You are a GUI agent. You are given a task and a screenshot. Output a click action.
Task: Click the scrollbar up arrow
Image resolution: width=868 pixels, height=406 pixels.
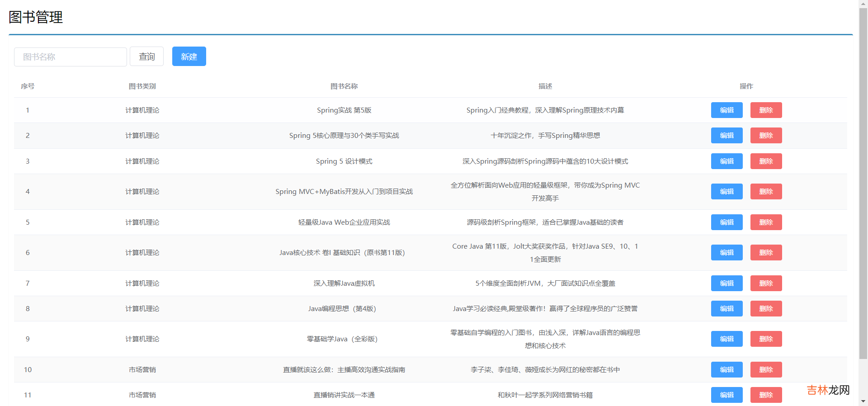click(x=863, y=3)
